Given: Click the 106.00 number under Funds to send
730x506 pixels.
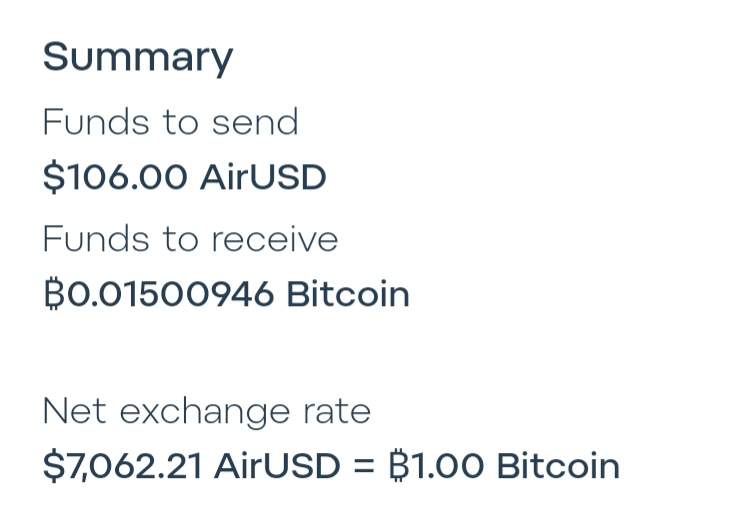Looking at the screenshot, I should (126, 178).
